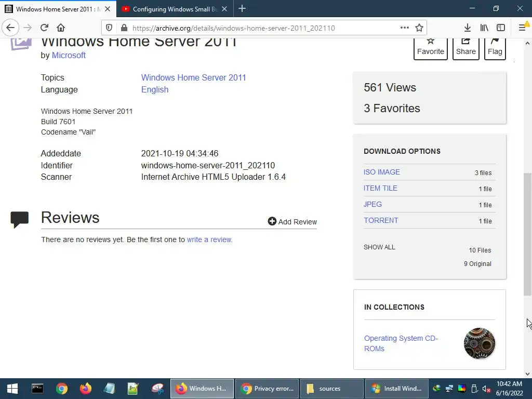Screen dimensions: 532x399
Task: Download the TORRENT file
Action: tap(381, 220)
